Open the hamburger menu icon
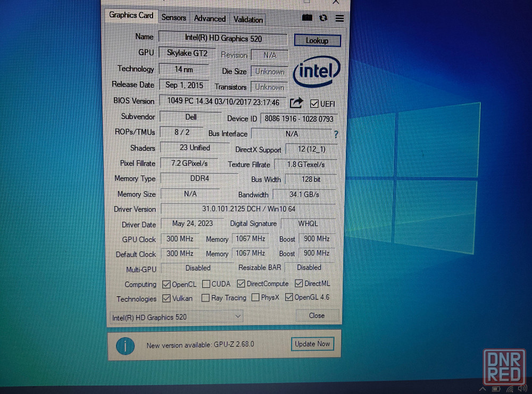This screenshot has height=394, width=532. [x=339, y=18]
